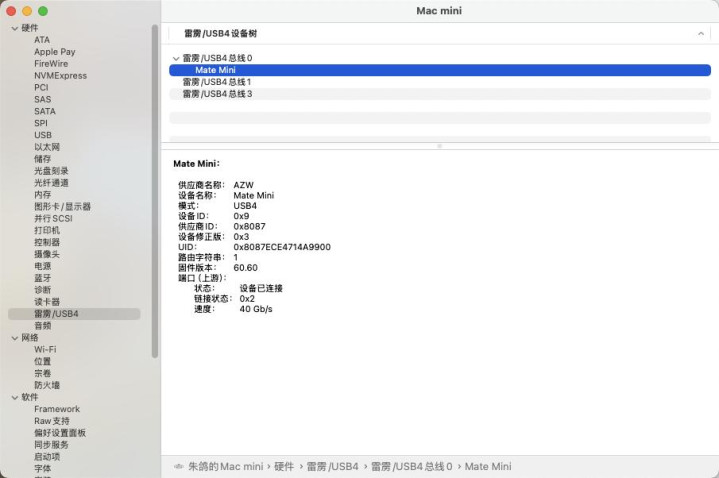
Task: Select Wi-Fi under 网络
Action: (x=45, y=350)
